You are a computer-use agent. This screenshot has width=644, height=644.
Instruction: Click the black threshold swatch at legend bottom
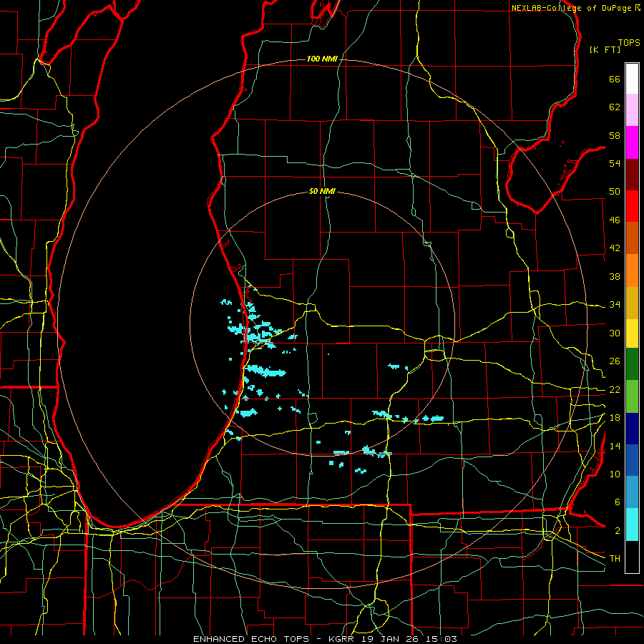point(632,557)
